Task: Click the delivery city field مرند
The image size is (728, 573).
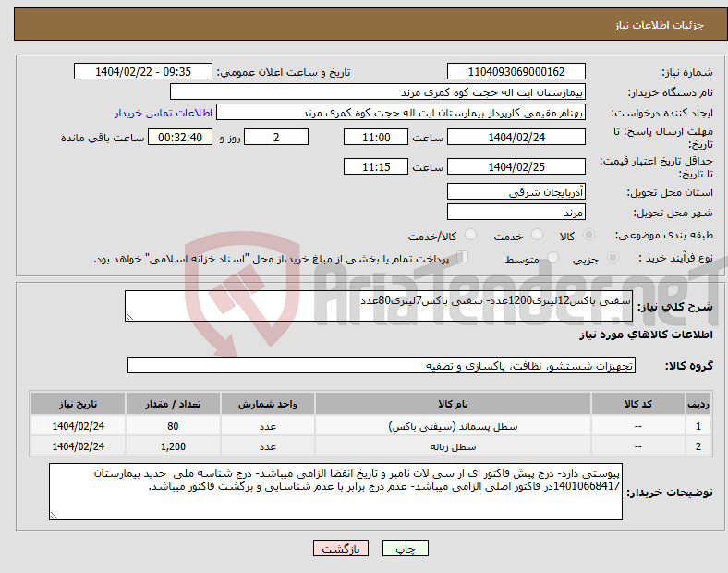Action: pyautogui.click(x=516, y=212)
